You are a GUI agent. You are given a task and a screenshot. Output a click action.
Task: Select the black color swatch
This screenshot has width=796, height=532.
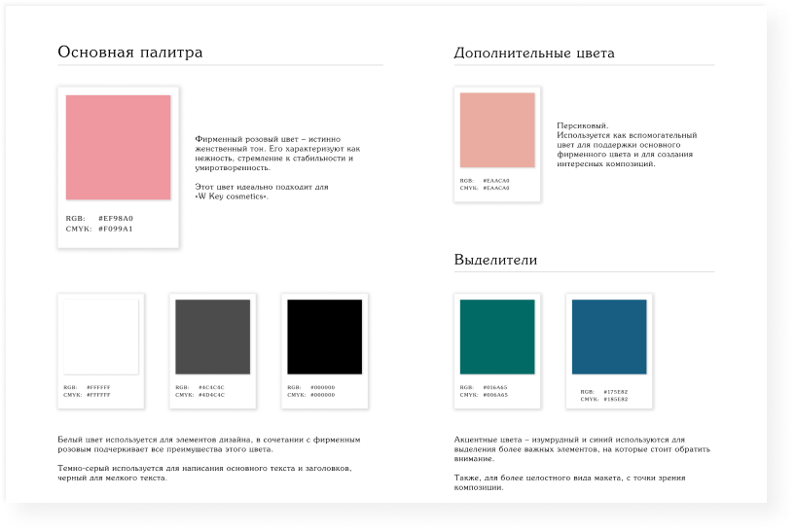[324, 337]
